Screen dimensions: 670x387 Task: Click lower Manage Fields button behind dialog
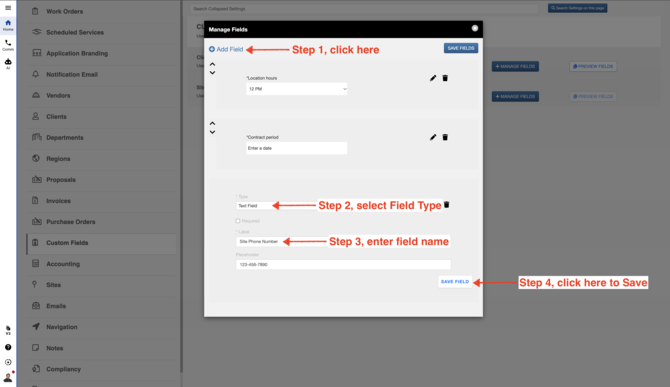515,96
